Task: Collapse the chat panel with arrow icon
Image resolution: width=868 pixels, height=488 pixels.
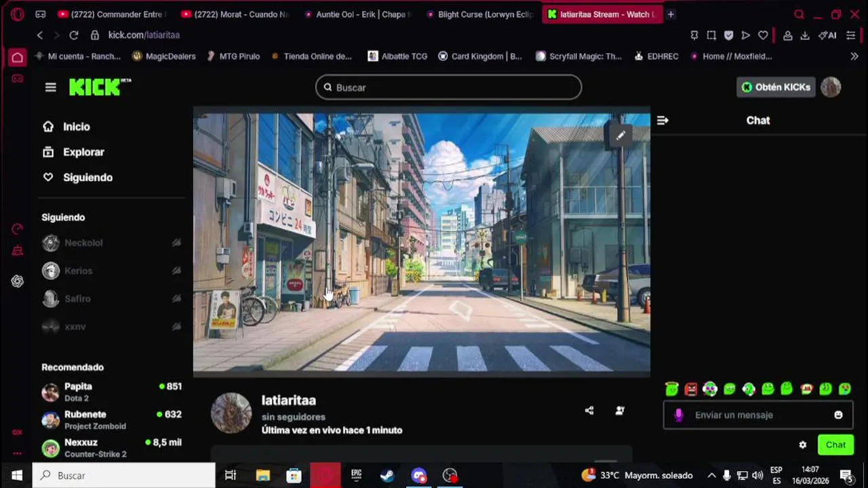Action: pos(663,120)
